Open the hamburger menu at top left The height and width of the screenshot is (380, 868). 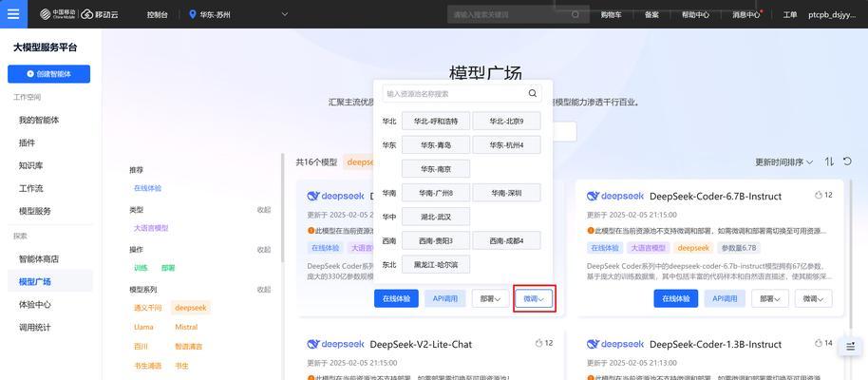click(13, 14)
